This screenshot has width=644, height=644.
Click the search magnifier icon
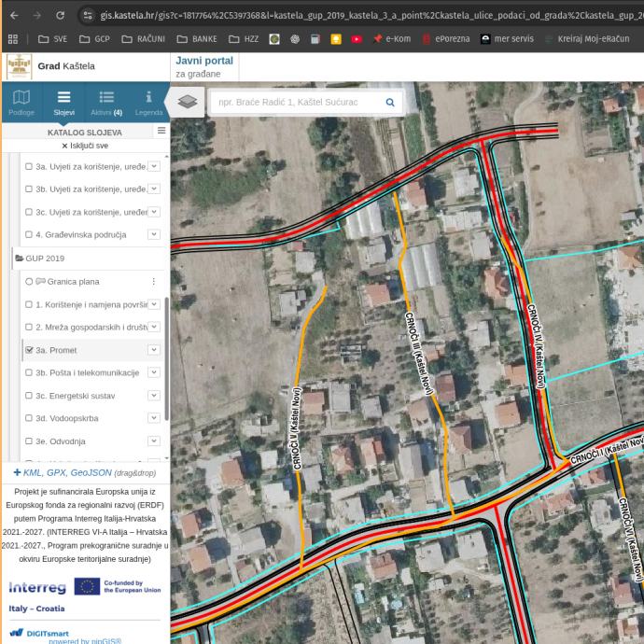(390, 103)
